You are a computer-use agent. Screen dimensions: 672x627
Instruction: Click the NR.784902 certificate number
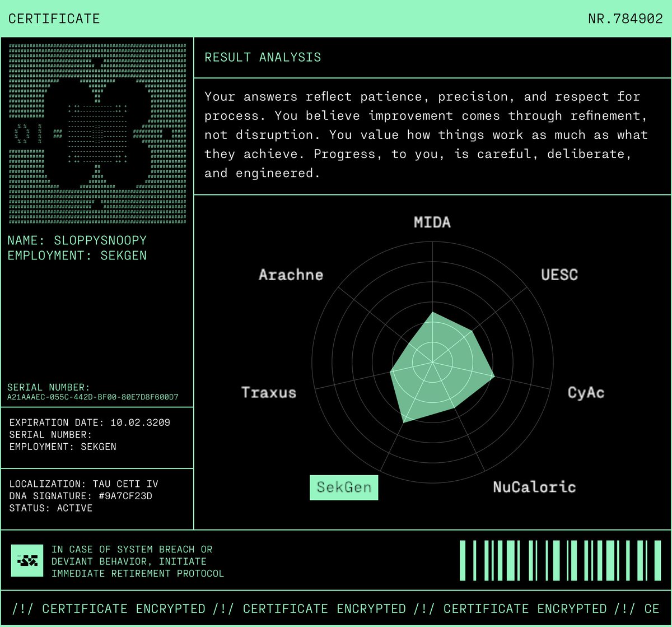tap(626, 18)
